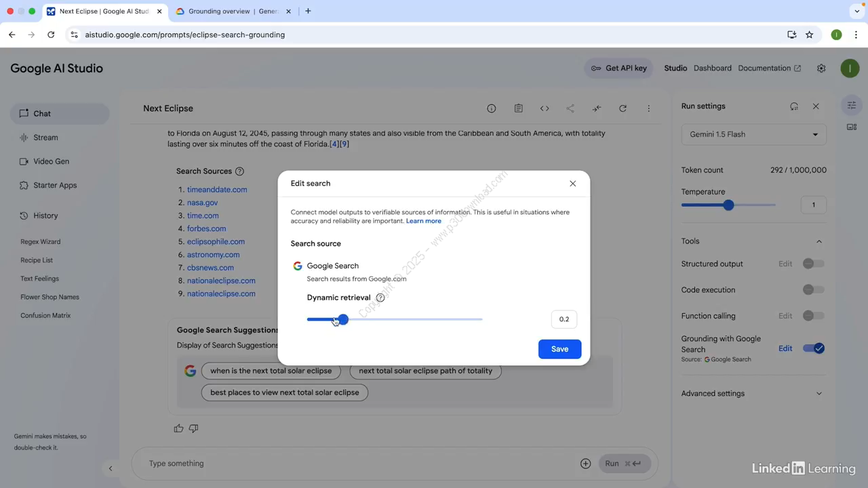868x488 pixels.
Task: Save the Edit search settings
Action: pyautogui.click(x=559, y=349)
